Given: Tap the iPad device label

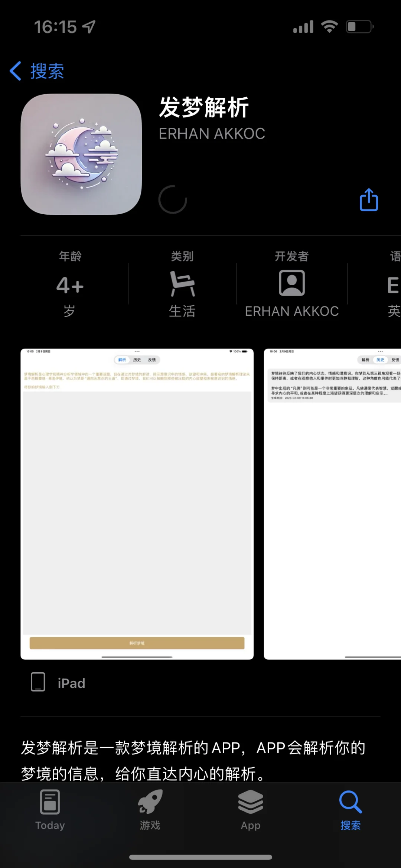Looking at the screenshot, I should [71, 683].
